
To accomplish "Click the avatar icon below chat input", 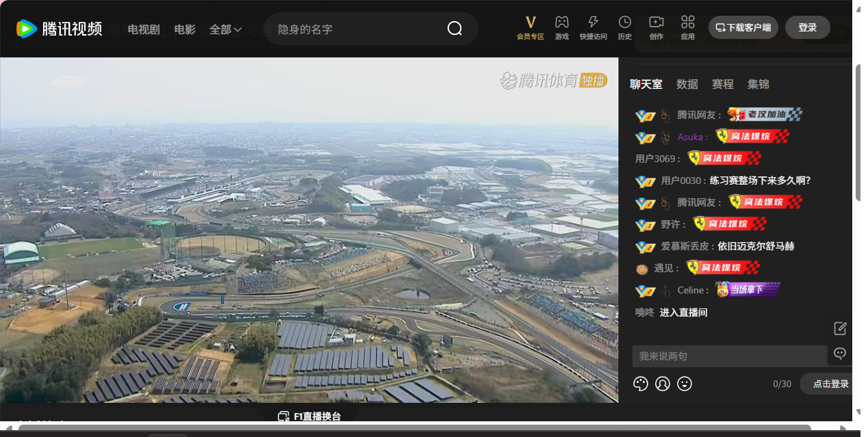I will (x=663, y=384).
